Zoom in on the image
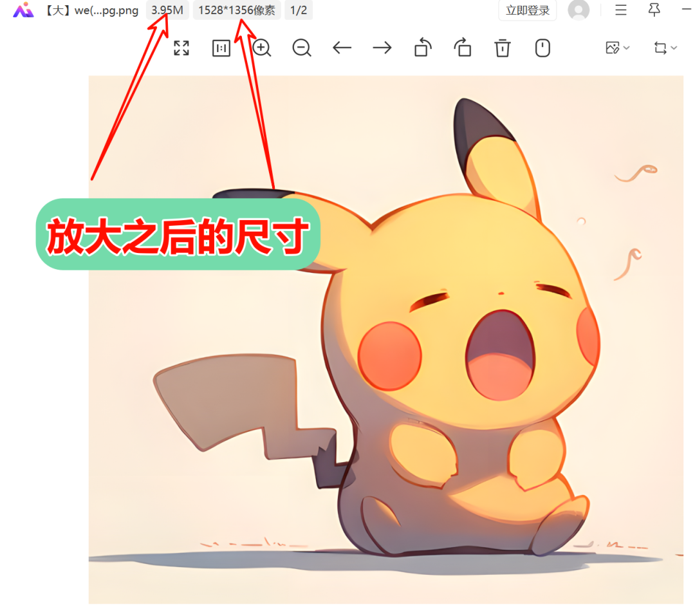 point(261,48)
